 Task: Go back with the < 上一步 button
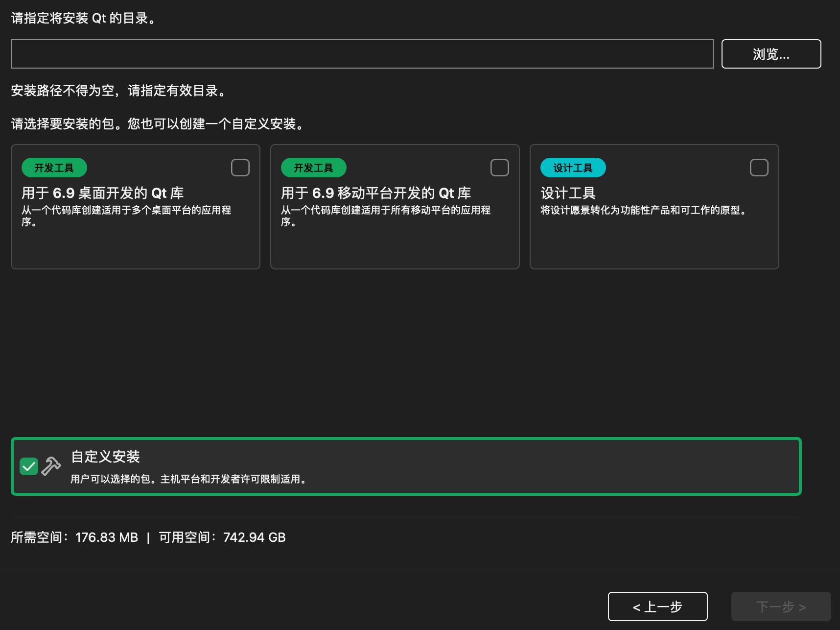click(x=657, y=606)
